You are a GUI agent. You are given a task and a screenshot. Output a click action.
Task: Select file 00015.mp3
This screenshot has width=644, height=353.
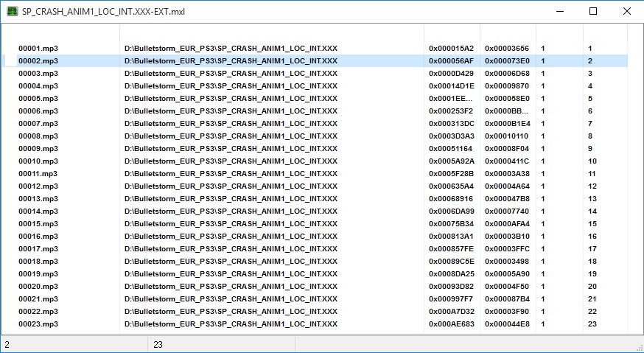(x=38, y=224)
